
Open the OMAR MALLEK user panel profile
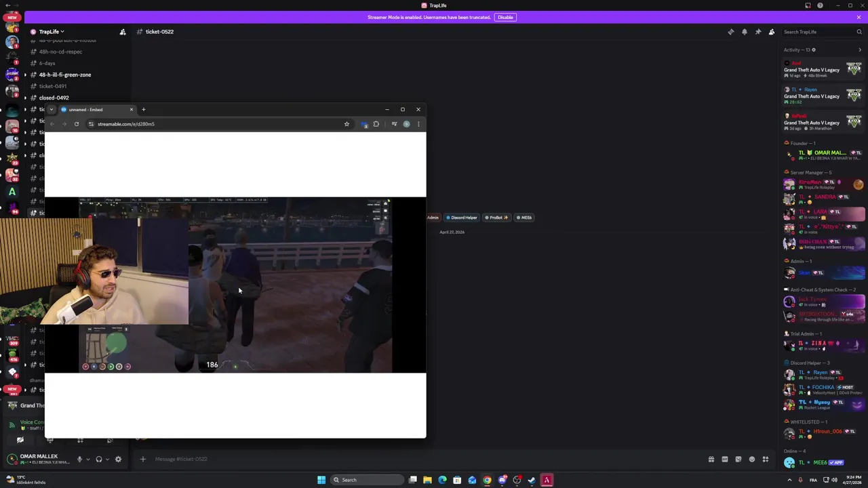39,460
